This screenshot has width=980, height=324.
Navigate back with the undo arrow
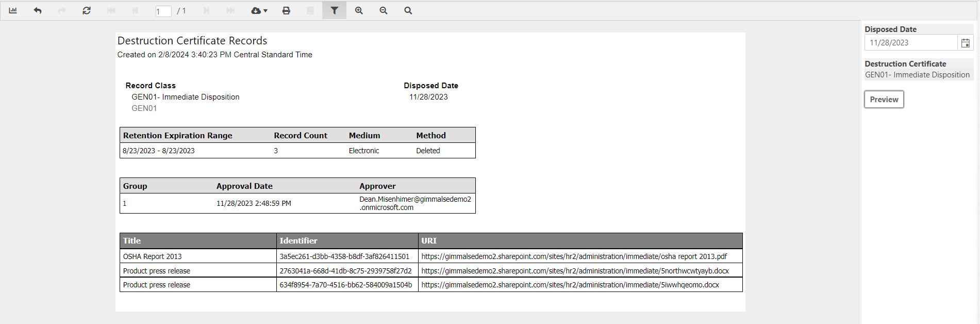click(38, 10)
